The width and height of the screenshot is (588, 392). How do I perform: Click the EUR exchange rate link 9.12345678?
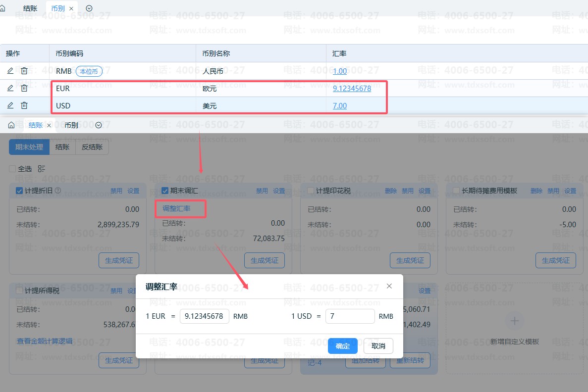point(352,89)
